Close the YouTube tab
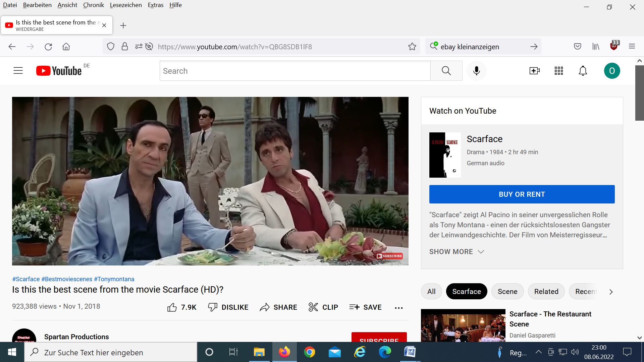The image size is (644, 362). (104, 25)
